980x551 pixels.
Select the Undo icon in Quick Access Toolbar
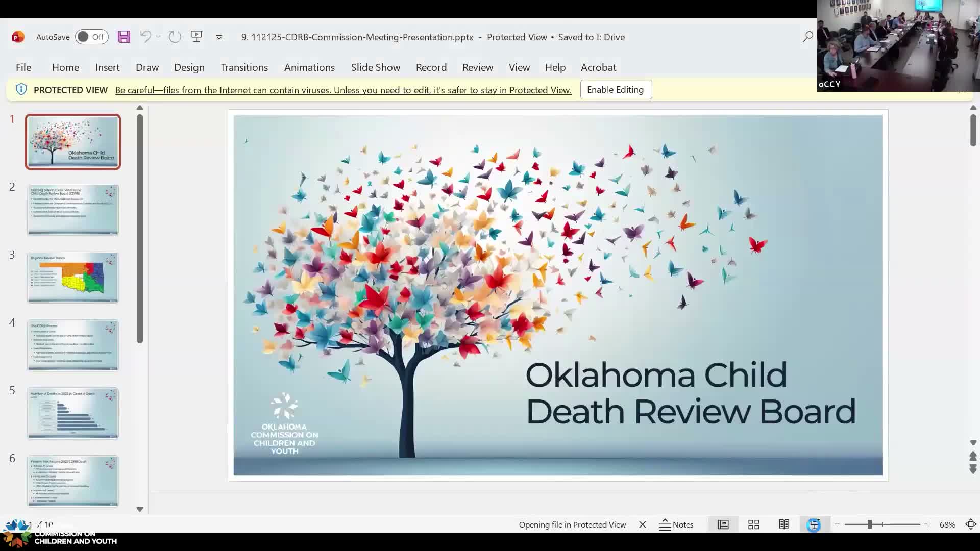coord(145,37)
